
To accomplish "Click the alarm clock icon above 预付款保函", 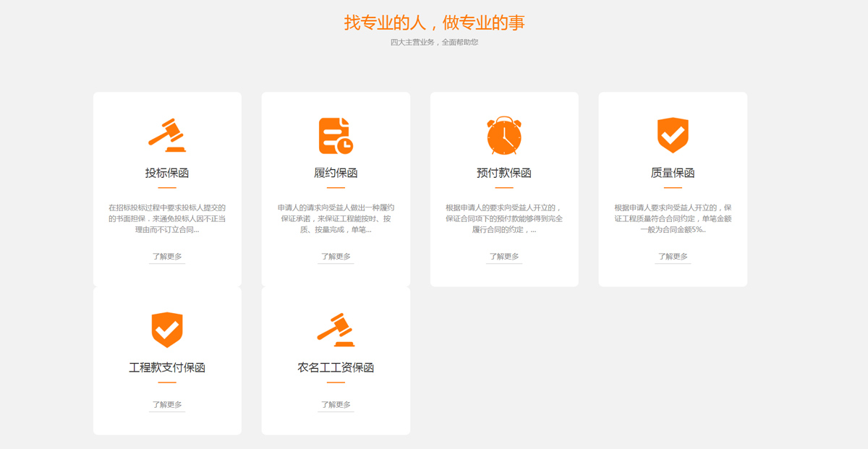I will pos(504,135).
